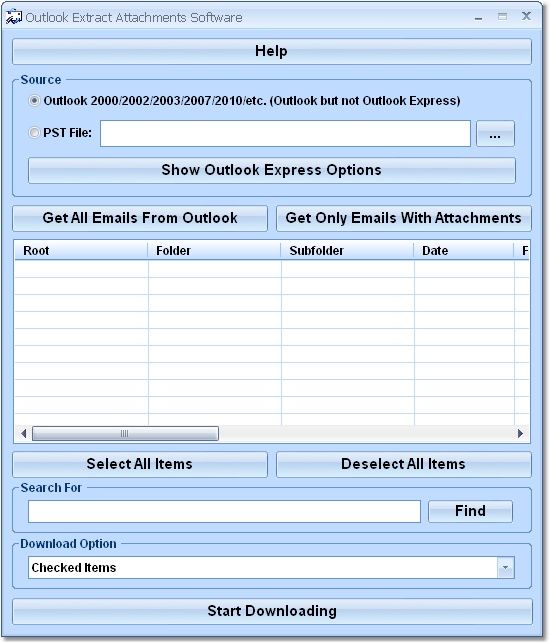Expand the Download Option dropdown arrow
Viewport: 550px width, 644px height.
click(x=506, y=568)
